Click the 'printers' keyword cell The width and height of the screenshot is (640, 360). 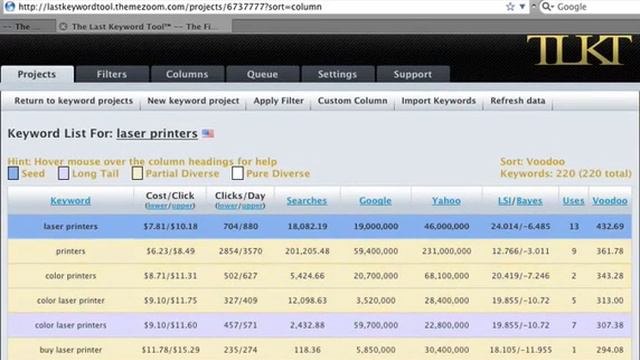click(71, 251)
